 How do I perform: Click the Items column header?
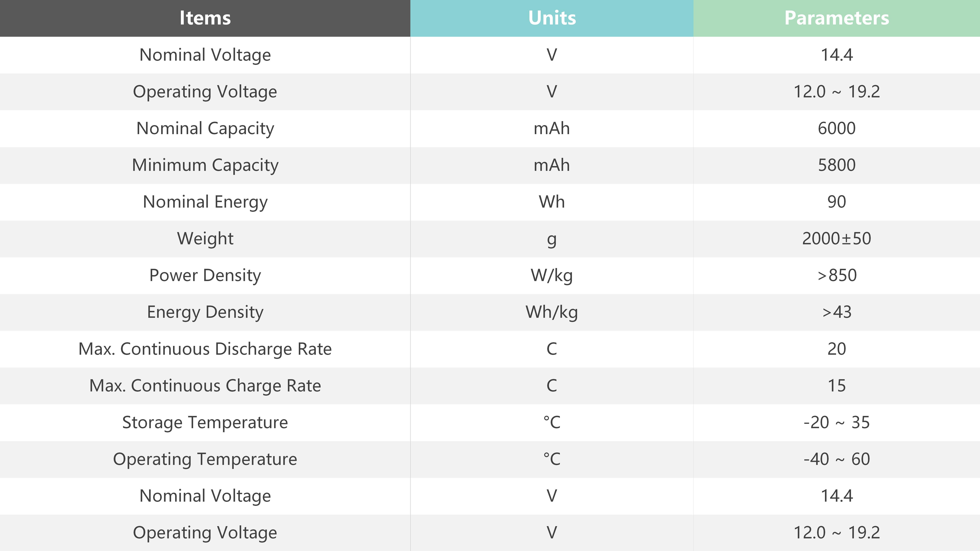205,18
